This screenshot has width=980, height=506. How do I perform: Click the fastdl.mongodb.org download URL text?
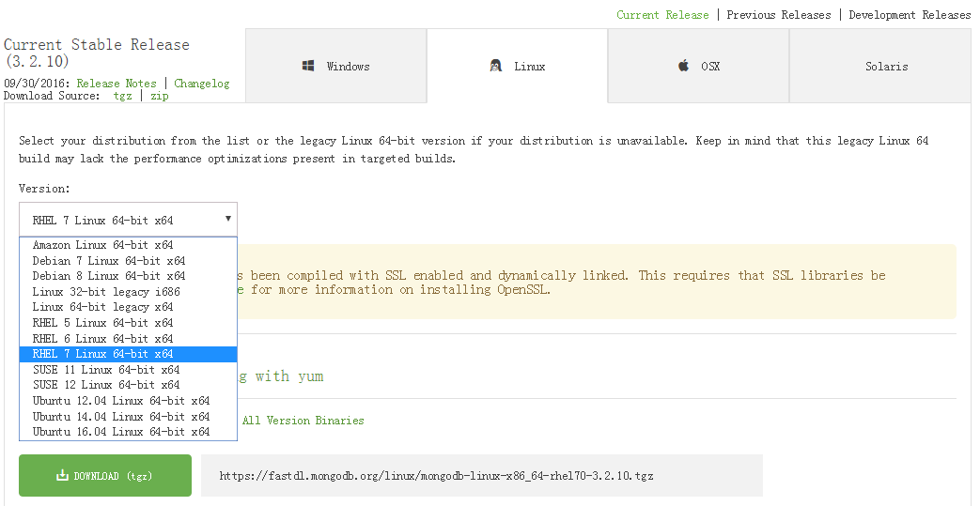coord(436,476)
